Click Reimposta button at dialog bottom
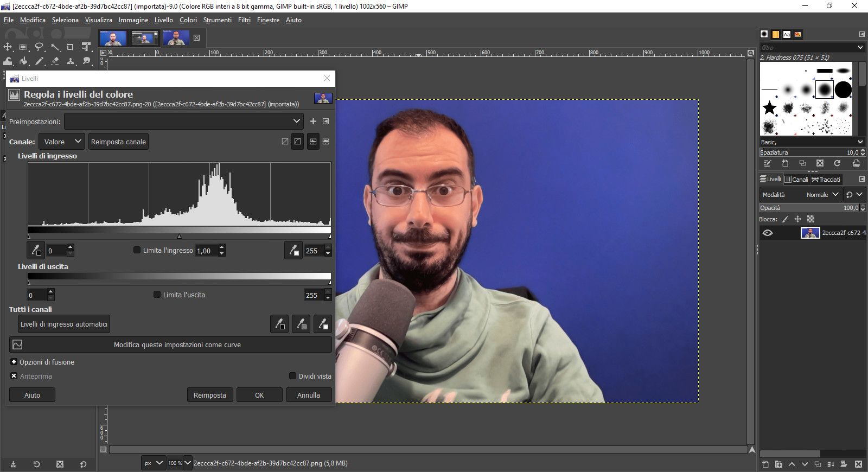Image resolution: width=868 pixels, height=472 pixels. (210, 395)
